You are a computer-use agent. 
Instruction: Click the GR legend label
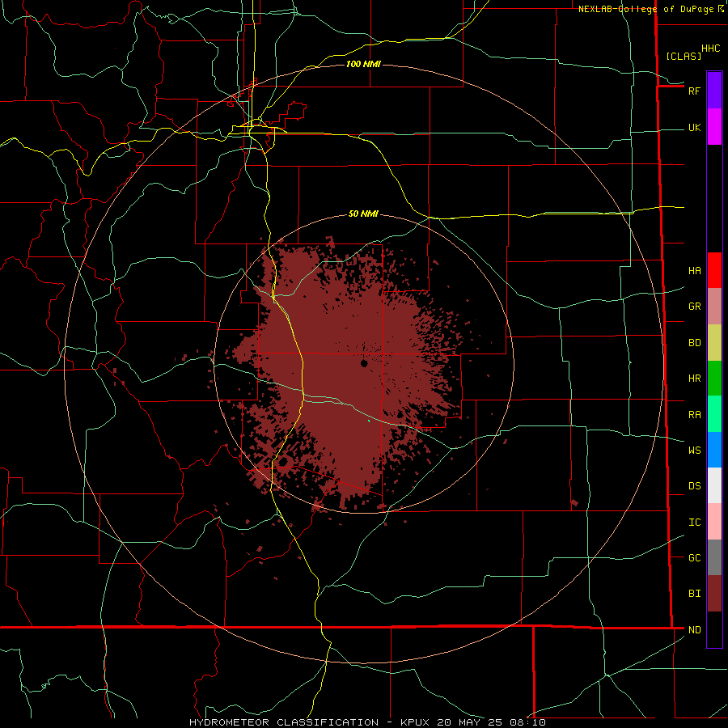tap(694, 306)
